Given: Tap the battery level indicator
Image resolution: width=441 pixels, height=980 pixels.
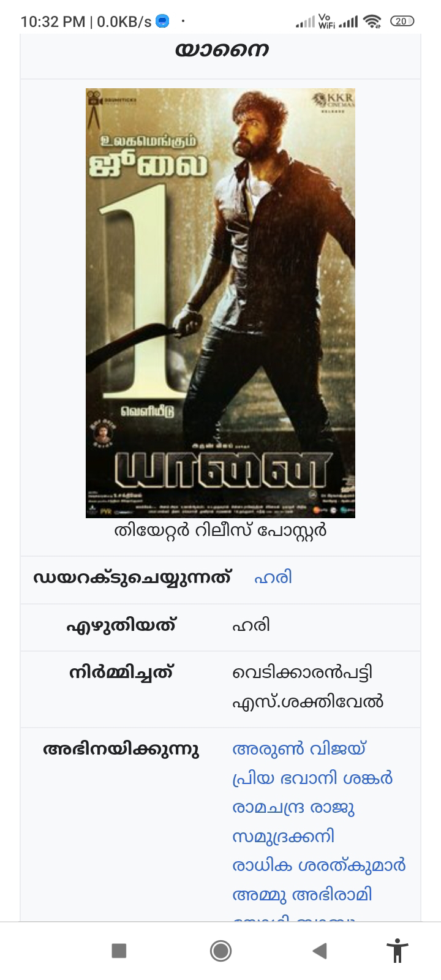Looking at the screenshot, I should pos(401,21).
